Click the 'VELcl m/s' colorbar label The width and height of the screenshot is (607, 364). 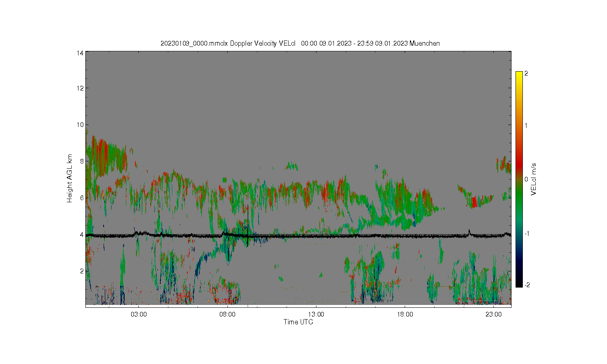click(534, 179)
